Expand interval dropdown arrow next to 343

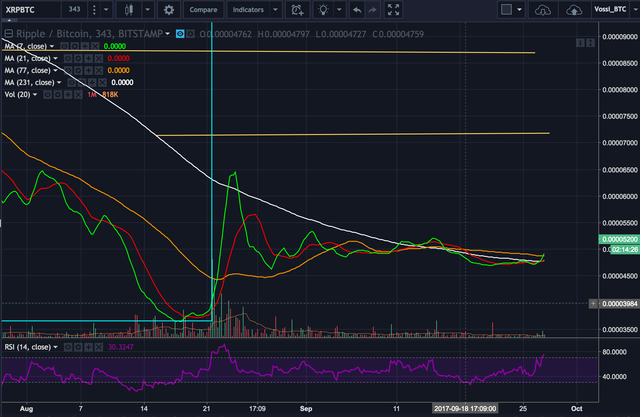point(106,10)
